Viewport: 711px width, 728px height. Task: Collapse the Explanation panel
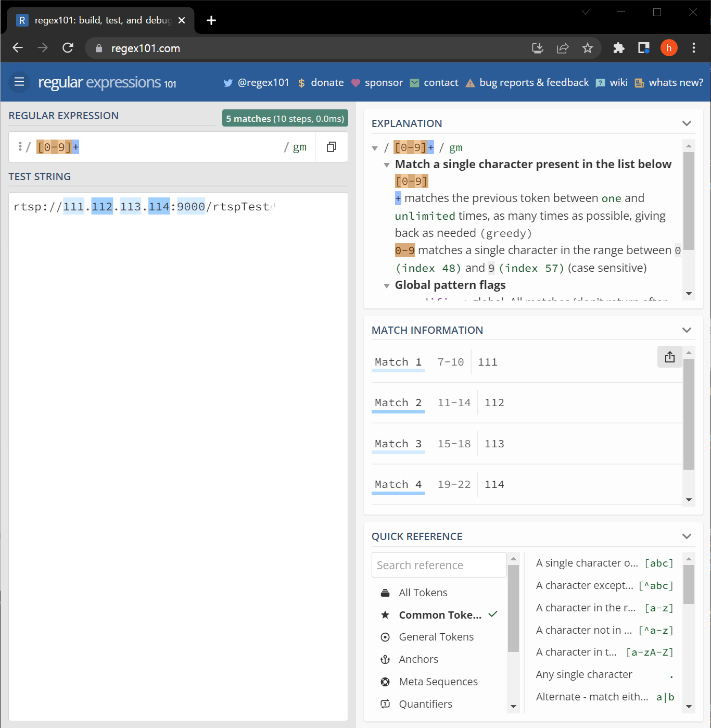click(x=687, y=123)
